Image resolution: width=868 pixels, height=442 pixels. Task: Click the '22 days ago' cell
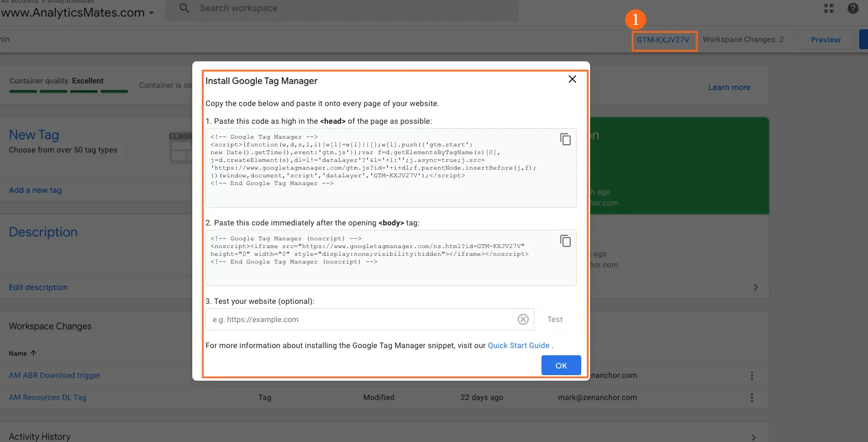coord(482,397)
